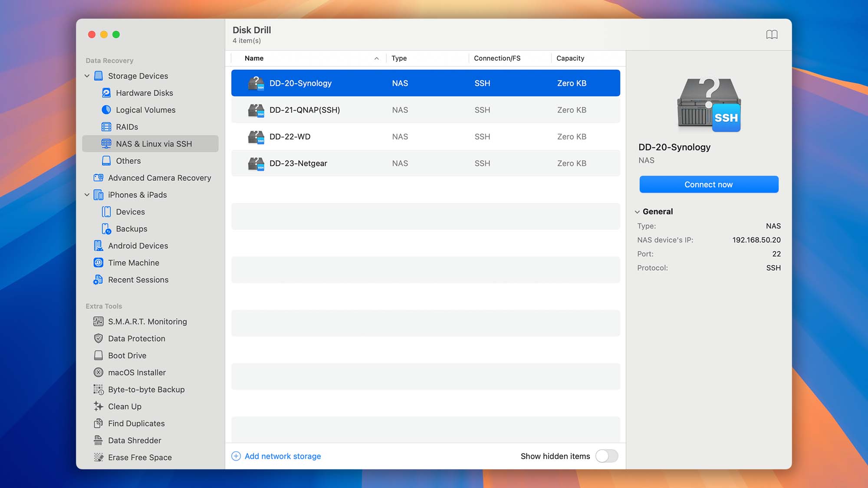Open Hardware Disks in the sidebar
The image size is (868, 488).
tap(145, 93)
